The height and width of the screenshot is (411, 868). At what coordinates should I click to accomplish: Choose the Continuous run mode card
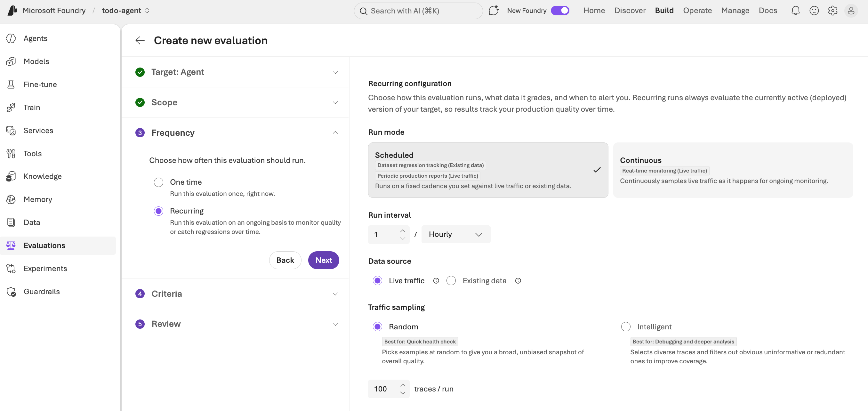tap(733, 170)
